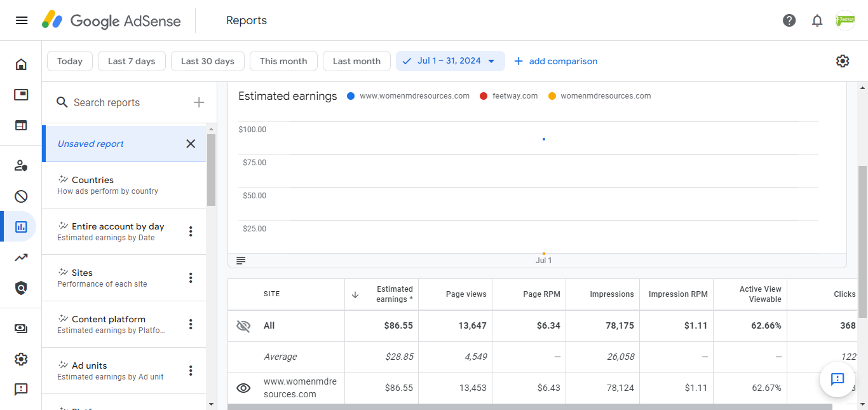868x410 pixels.
Task: Select the This month range
Action: [283, 61]
